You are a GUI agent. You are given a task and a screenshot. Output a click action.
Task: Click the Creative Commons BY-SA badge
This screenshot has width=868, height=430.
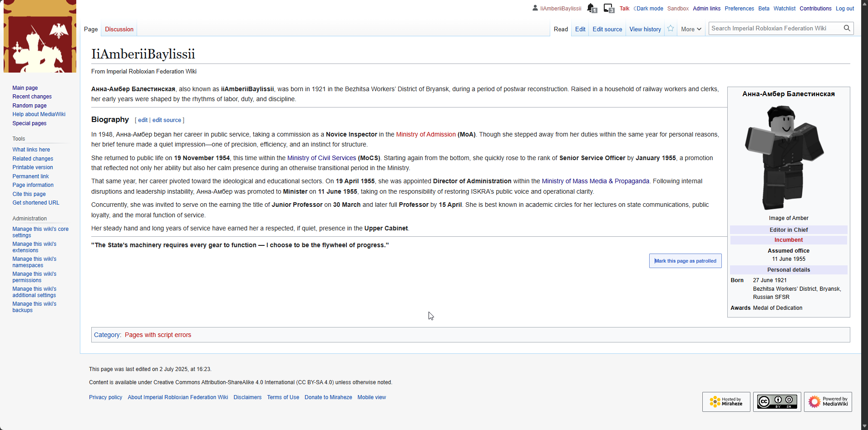pyautogui.click(x=777, y=402)
